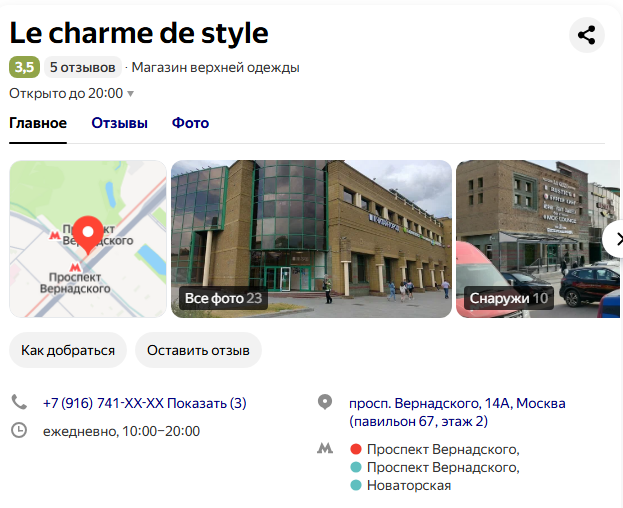The height and width of the screenshot is (508, 623).
Task: Click the clock icon beside working hours
Action: coord(19,431)
